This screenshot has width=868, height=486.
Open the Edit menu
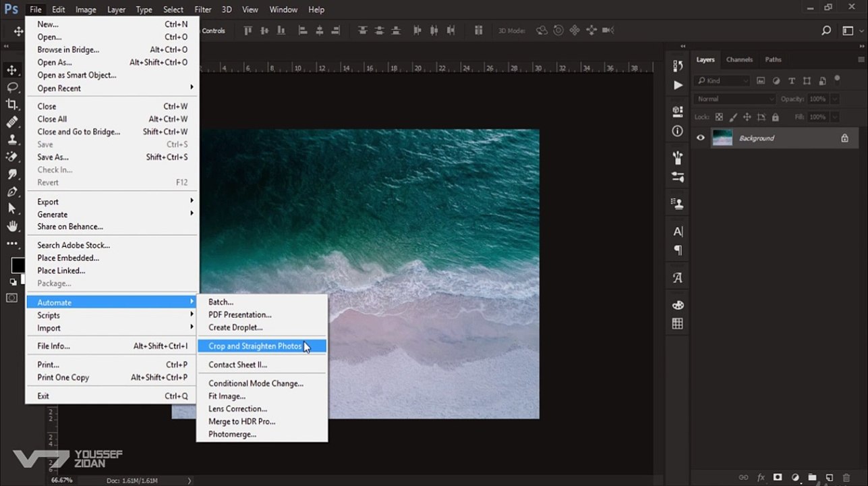[x=59, y=9]
